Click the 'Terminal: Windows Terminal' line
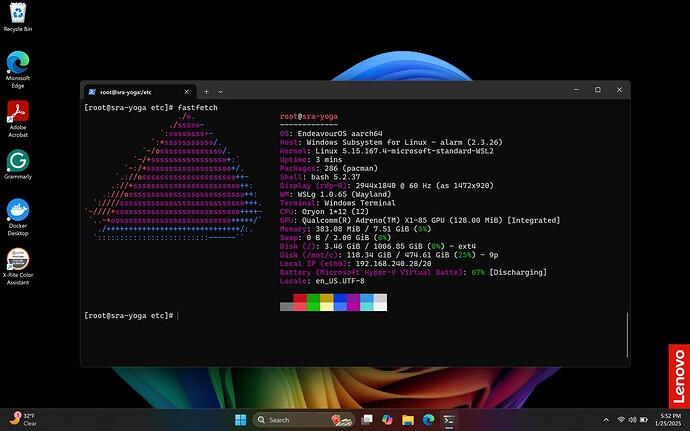 pos(338,203)
